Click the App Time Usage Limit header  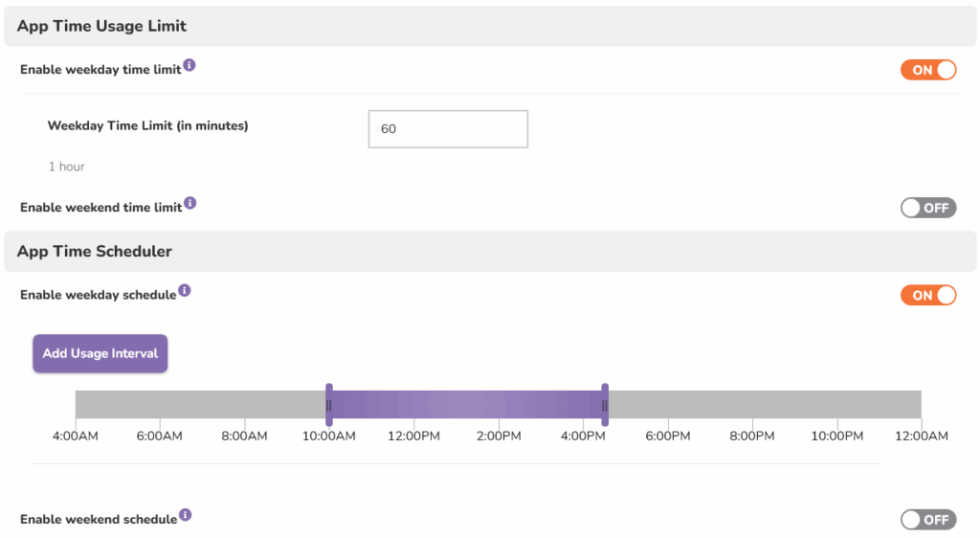pyautogui.click(x=101, y=26)
